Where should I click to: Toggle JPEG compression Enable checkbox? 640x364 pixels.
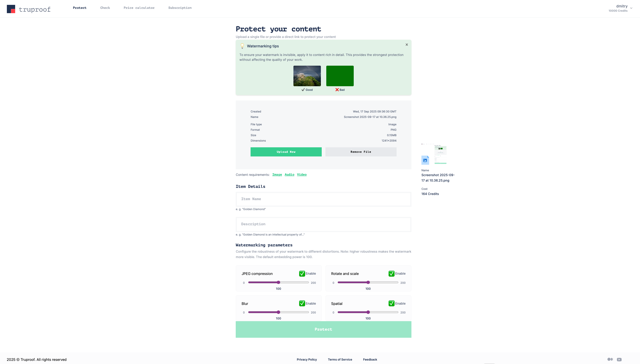(302, 273)
